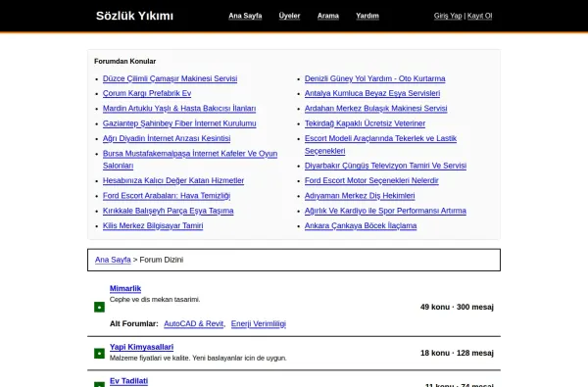The height and width of the screenshot is (387, 588).
Task: Open Gaziantep Şahinbey Fiber İnternet Kurulumu topic
Action: tap(179, 123)
